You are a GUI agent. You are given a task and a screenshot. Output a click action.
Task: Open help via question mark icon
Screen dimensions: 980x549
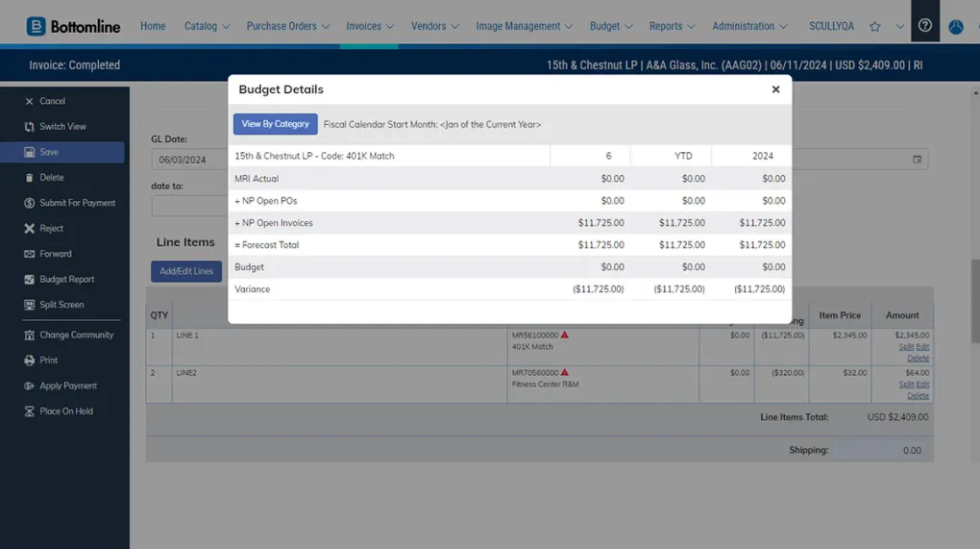click(x=924, y=26)
